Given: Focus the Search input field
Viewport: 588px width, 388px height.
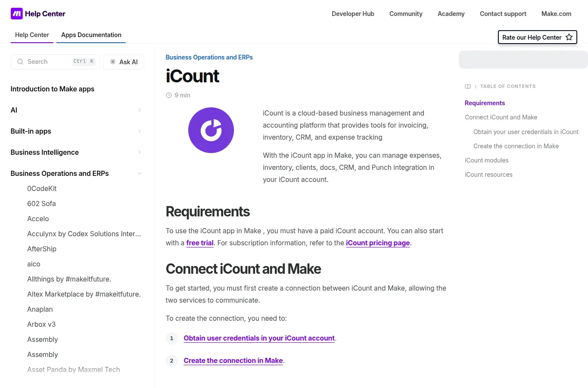Looking at the screenshot, I should pyautogui.click(x=55, y=62).
